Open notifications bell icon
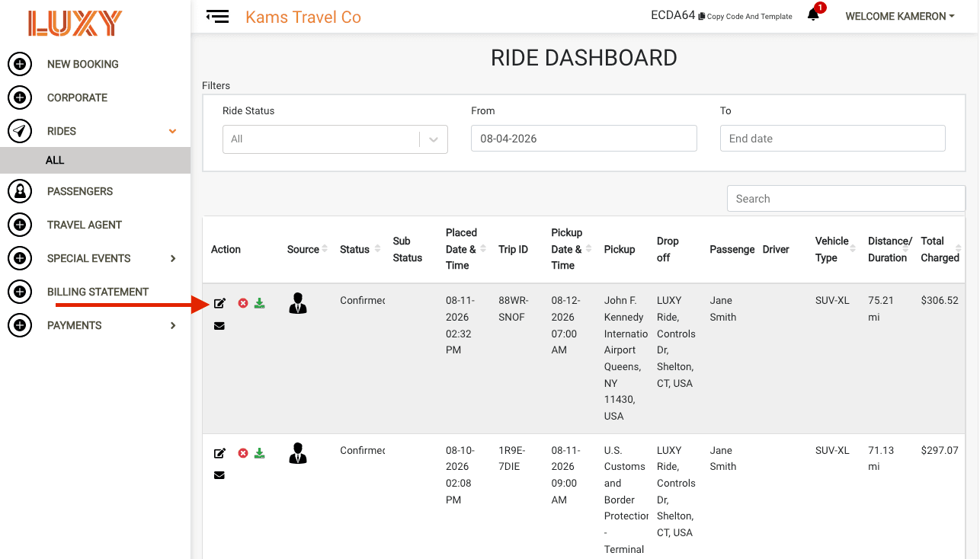The image size is (980, 559). pos(813,15)
